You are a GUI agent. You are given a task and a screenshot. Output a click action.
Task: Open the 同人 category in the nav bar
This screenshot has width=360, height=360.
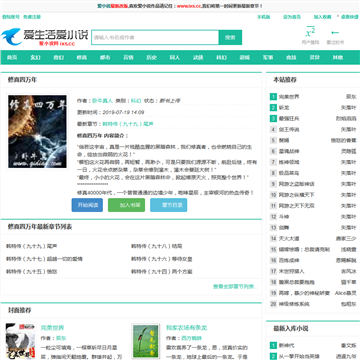pos(175,57)
